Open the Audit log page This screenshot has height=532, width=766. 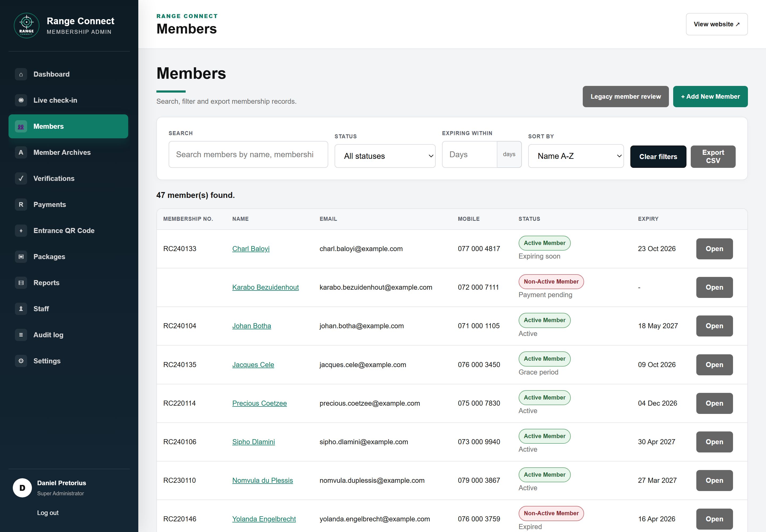click(x=68, y=335)
